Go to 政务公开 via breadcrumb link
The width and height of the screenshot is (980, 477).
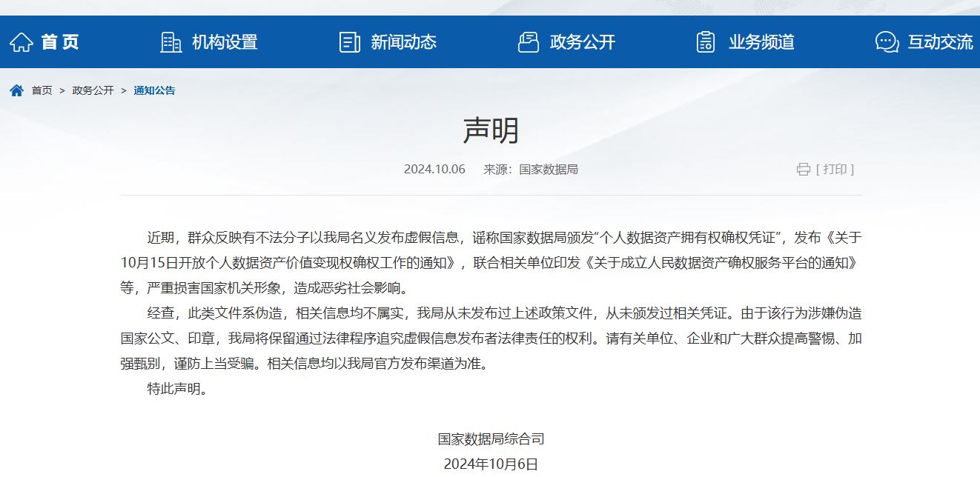point(93,90)
